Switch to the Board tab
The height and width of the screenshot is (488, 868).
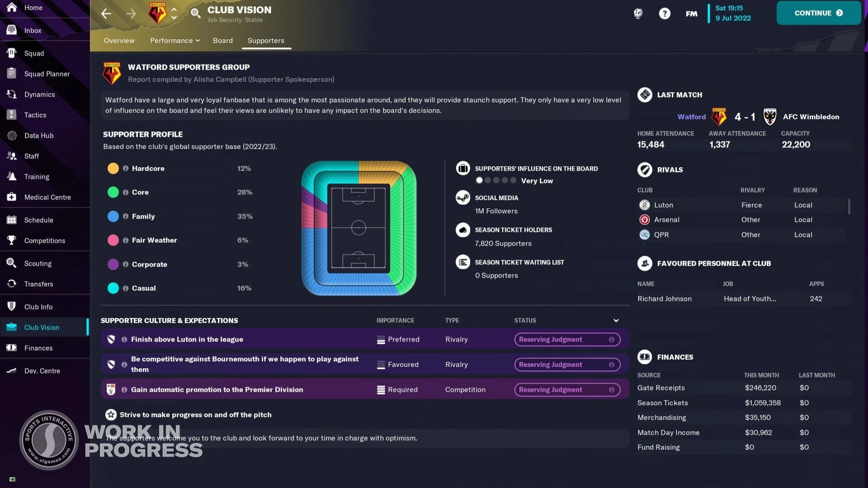pyautogui.click(x=223, y=41)
